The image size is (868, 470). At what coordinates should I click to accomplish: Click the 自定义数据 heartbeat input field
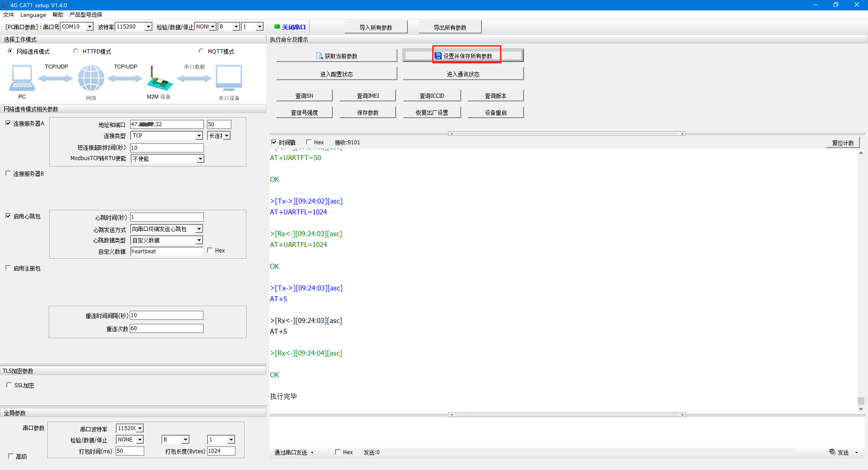(x=166, y=251)
